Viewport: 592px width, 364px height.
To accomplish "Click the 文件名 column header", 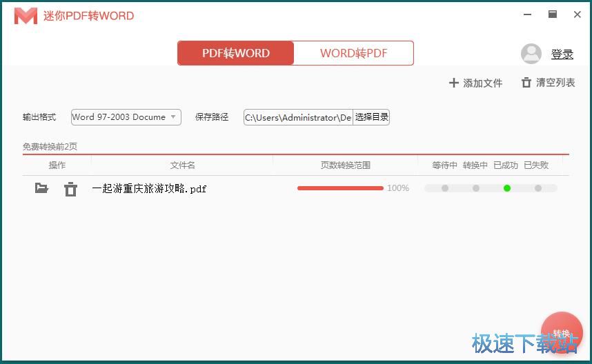I will point(183,165).
